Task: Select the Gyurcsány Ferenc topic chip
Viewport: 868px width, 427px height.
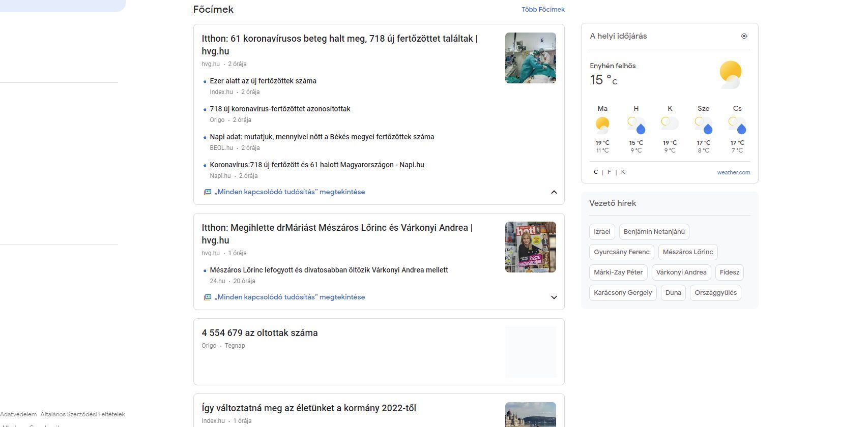Action: click(622, 252)
